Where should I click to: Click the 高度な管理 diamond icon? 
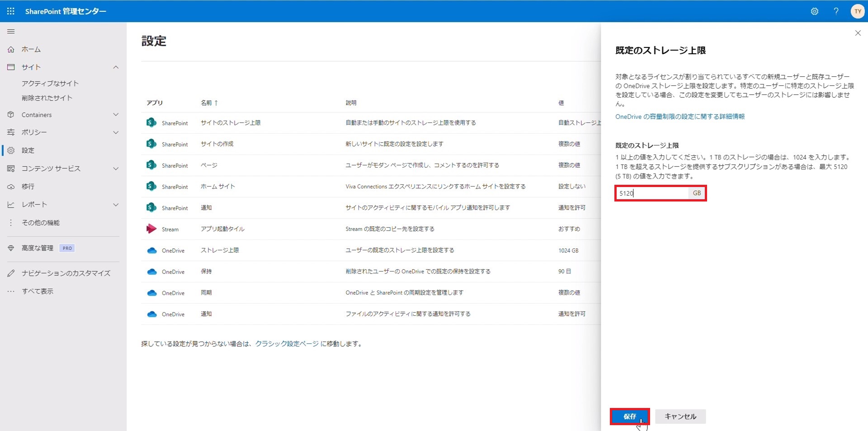[11, 248]
